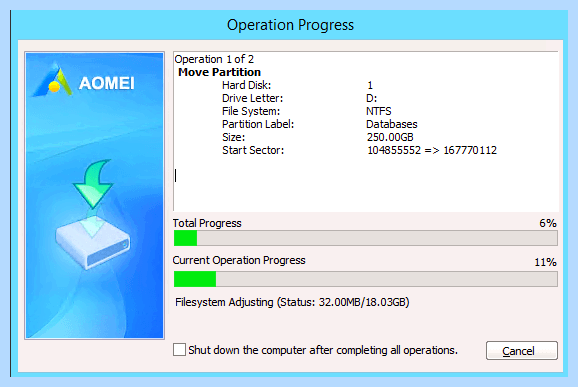Click the 'File System:' label
Screen dimensions: 578x387
point(251,111)
